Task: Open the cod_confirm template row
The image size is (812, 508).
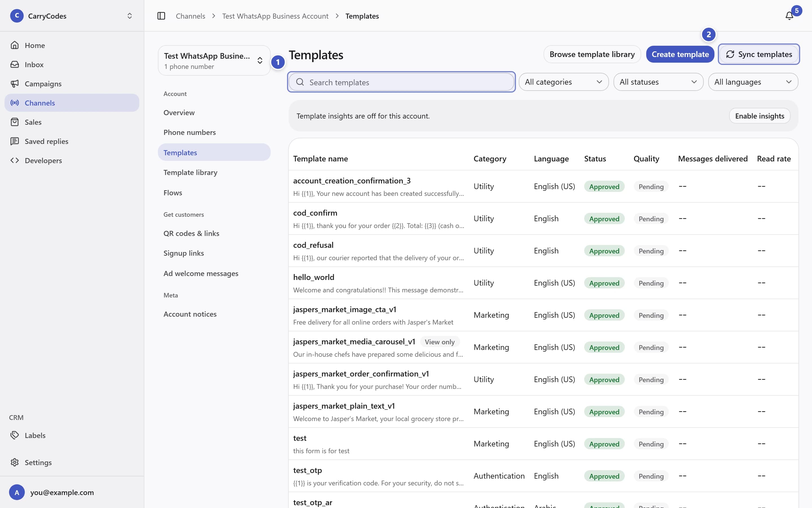Action: coord(543,218)
